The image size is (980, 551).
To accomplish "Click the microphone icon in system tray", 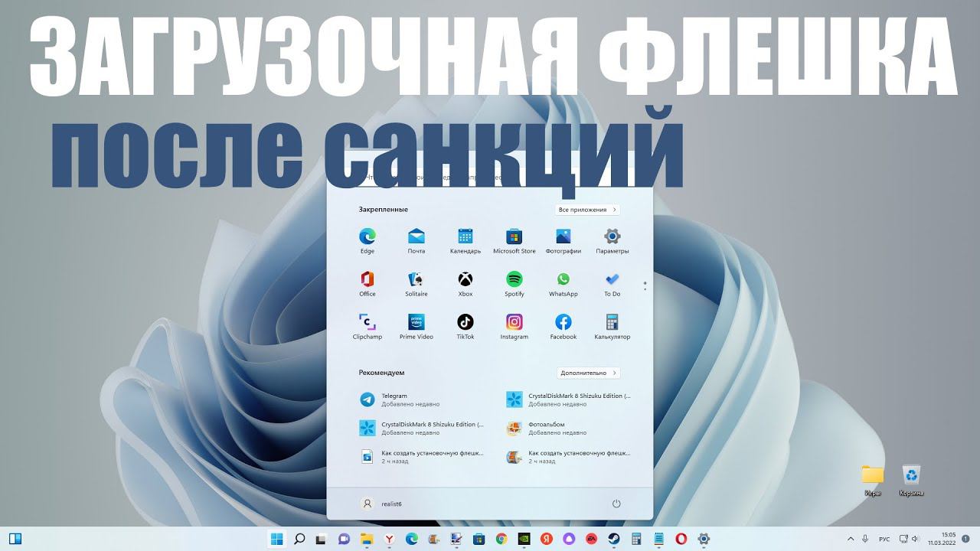I will click(865, 539).
